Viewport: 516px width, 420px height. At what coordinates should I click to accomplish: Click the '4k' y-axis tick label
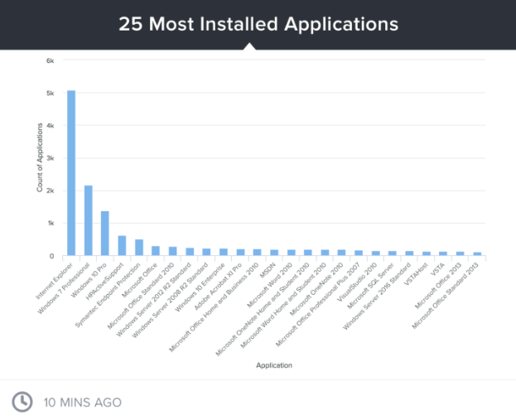[50, 126]
